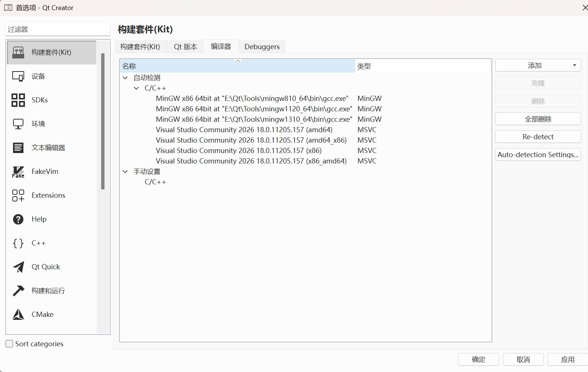Click the Re-detect button

[x=538, y=137]
